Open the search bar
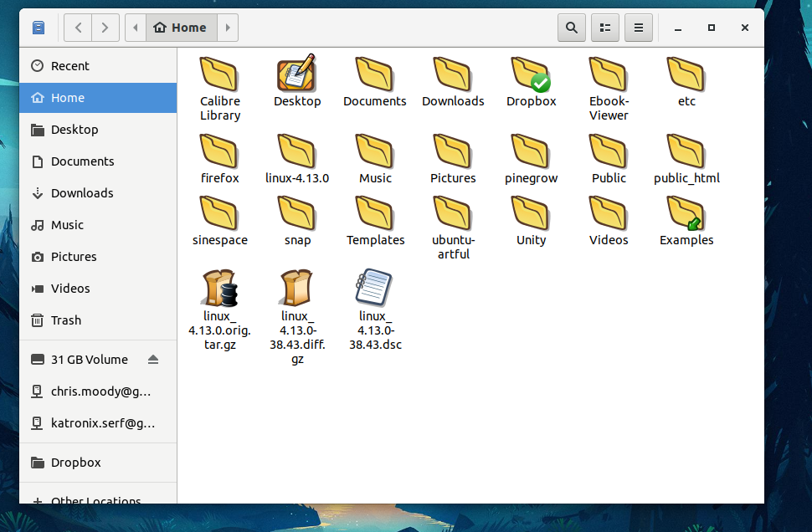 tap(571, 27)
